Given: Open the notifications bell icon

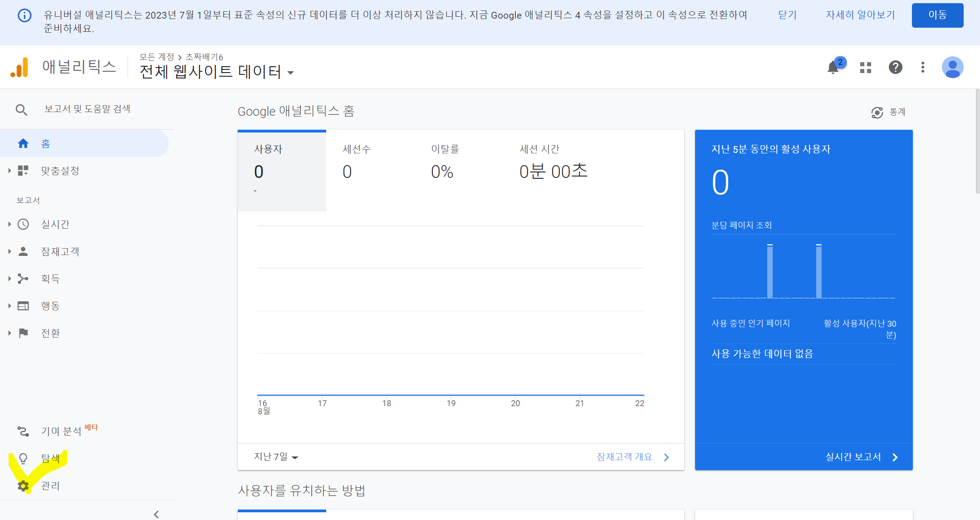Looking at the screenshot, I should [x=833, y=68].
